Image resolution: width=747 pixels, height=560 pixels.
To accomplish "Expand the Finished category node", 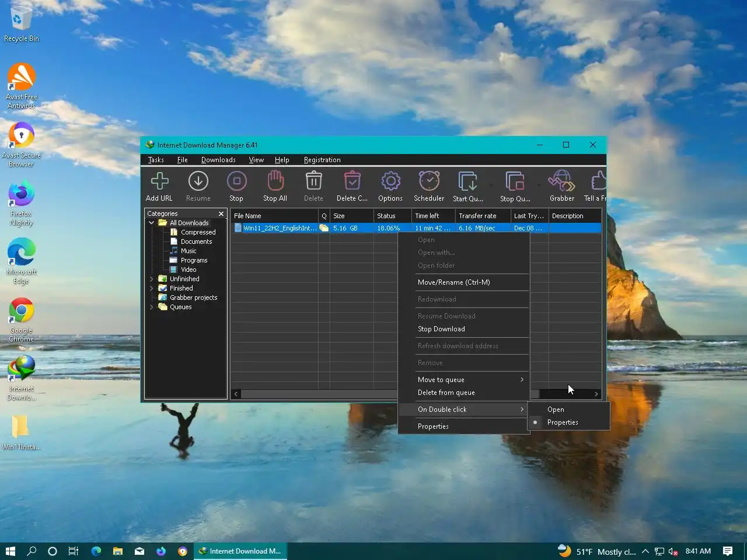I will 152,288.
